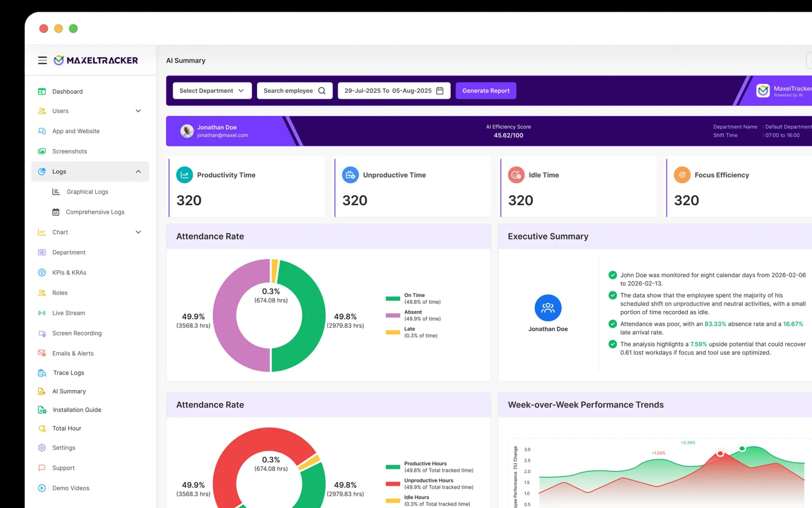Click the AI Summary sidebar icon
Screen dimensions: 812x508
42,392
